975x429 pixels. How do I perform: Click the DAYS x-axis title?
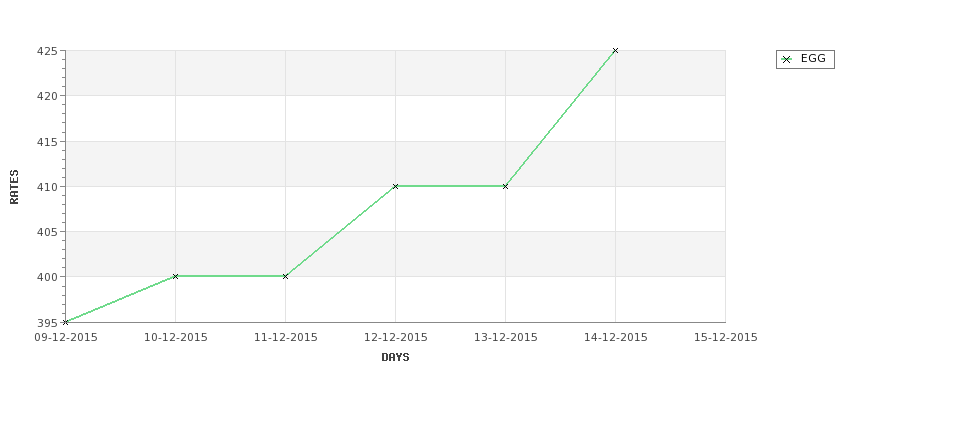pyautogui.click(x=395, y=357)
